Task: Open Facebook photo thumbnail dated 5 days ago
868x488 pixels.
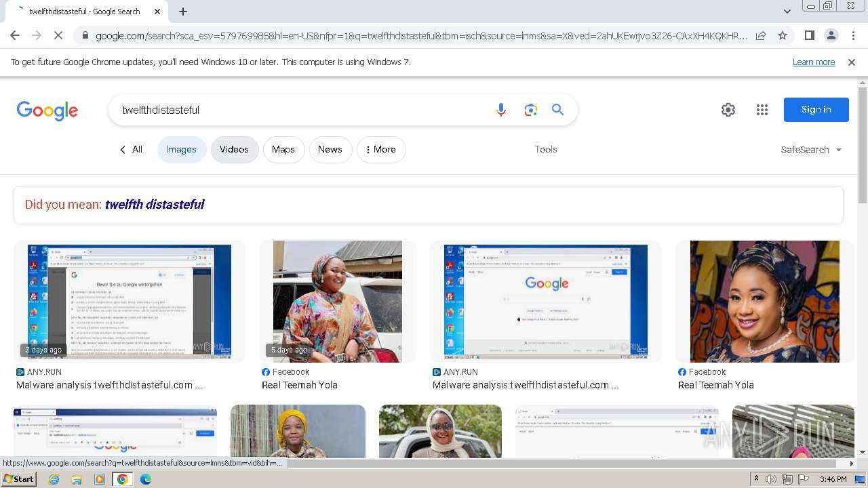Action: pyautogui.click(x=338, y=302)
